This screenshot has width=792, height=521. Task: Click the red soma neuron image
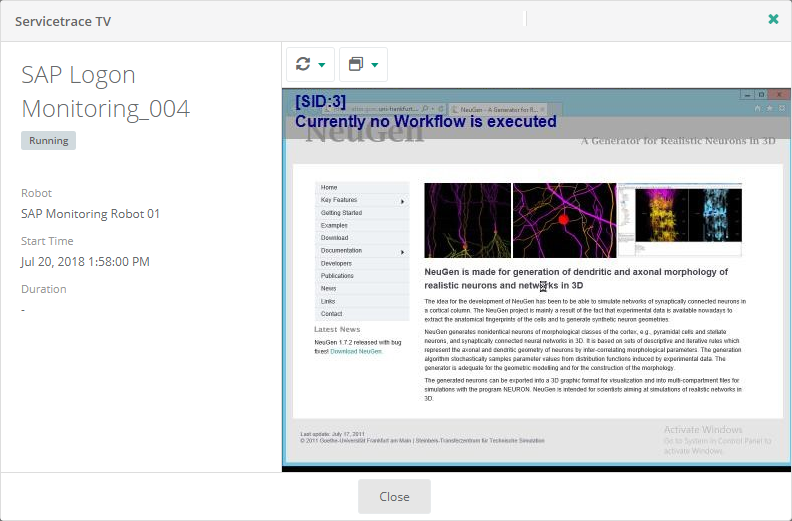coord(565,220)
